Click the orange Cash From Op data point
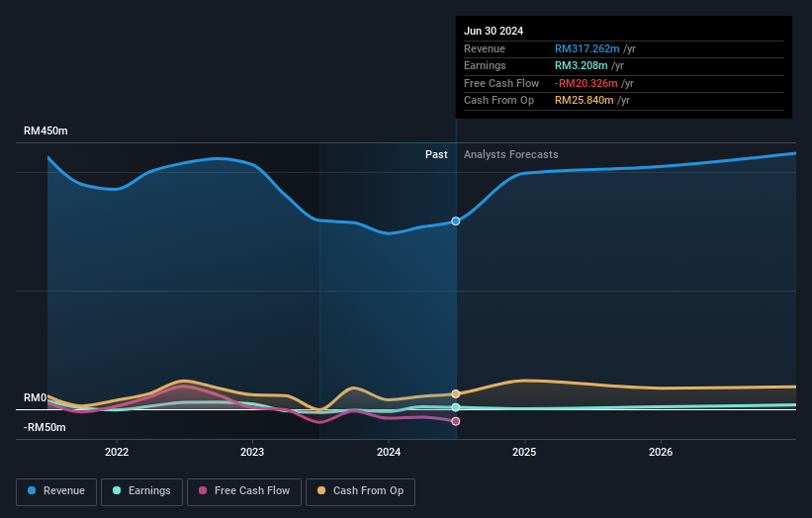Image resolution: width=812 pixels, height=518 pixels. (456, 393)
